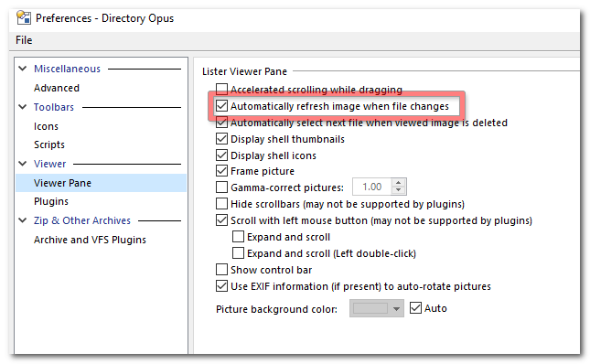Open the Scripts preferences page
590x364 pixels.
coord(49,145)
